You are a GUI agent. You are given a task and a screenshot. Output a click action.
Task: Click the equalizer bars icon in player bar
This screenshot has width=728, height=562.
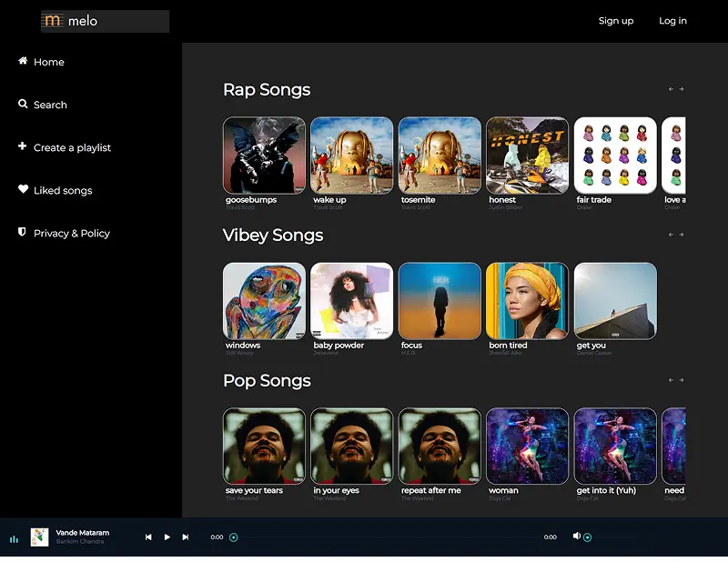pos(15,538)
